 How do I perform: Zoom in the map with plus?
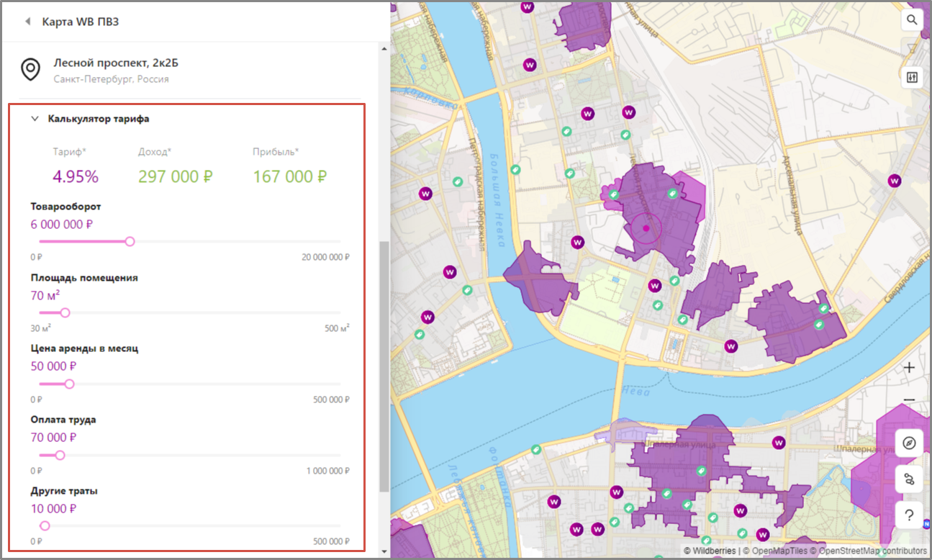point(909,368)
